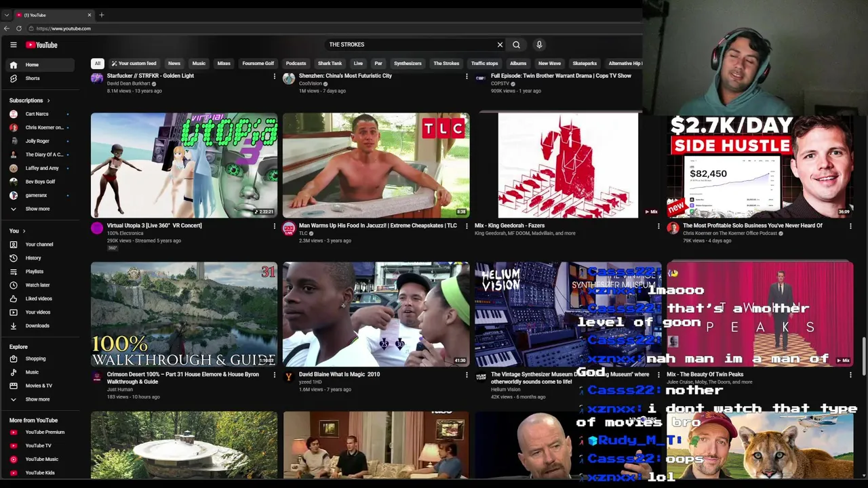
Task: Click the browser back arrow
Action: (7, 28)
